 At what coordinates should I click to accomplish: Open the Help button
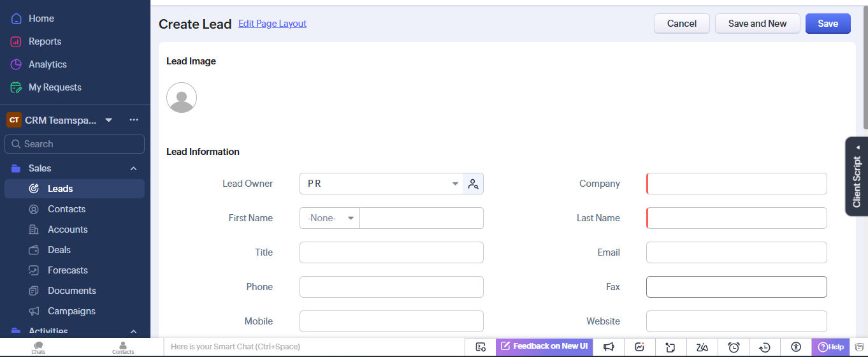[x=830, y=347]
